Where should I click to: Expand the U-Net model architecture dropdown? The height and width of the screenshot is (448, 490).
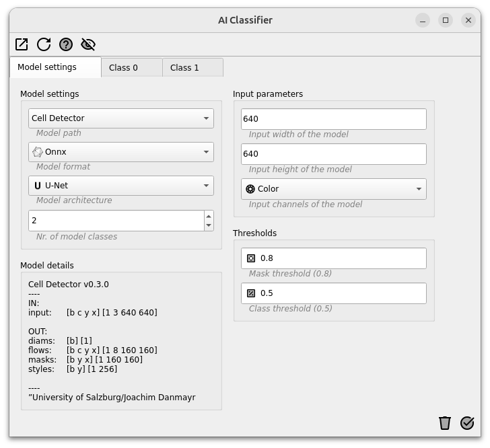[121, 186]
